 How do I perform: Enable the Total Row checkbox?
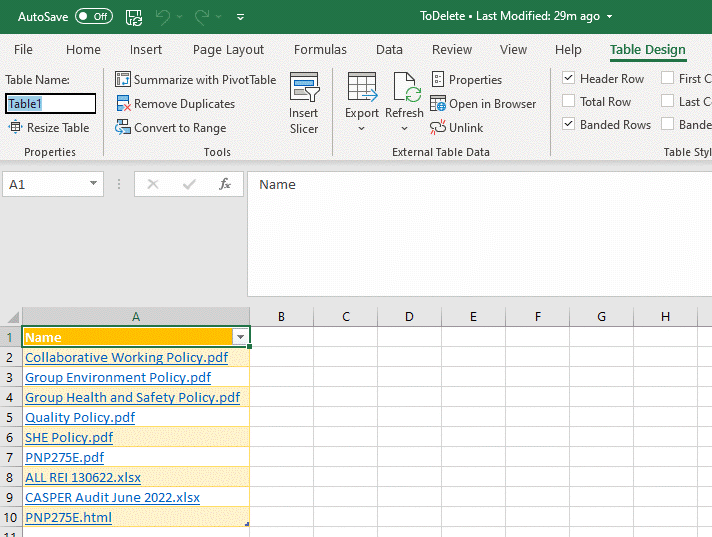click(569, 102)
